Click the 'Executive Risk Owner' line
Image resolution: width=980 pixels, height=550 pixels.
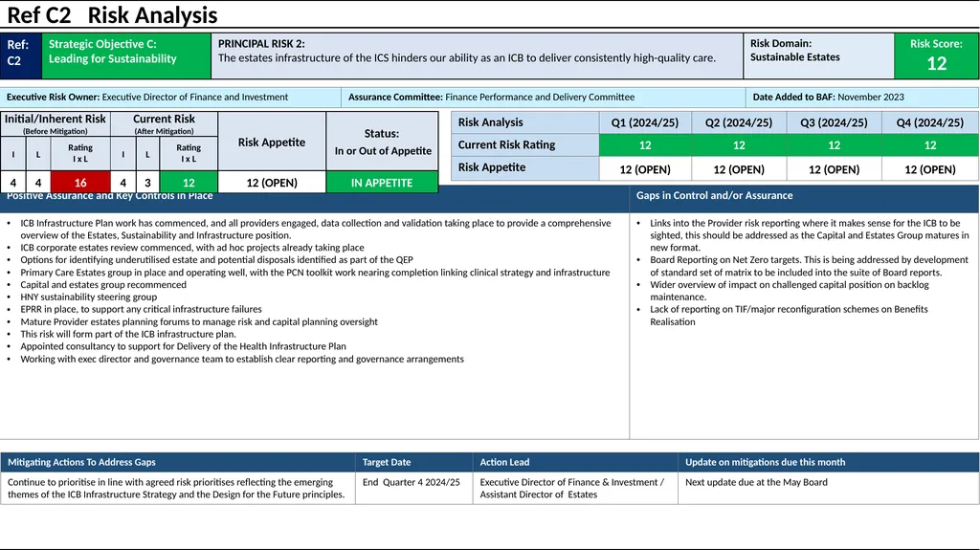tap(147, 97)
